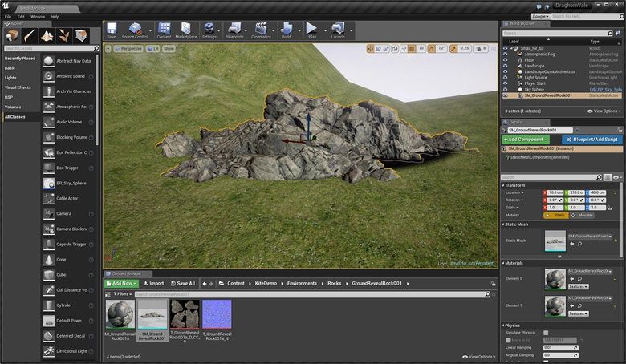Click reset arrow beside Location values

coord(615,192)
